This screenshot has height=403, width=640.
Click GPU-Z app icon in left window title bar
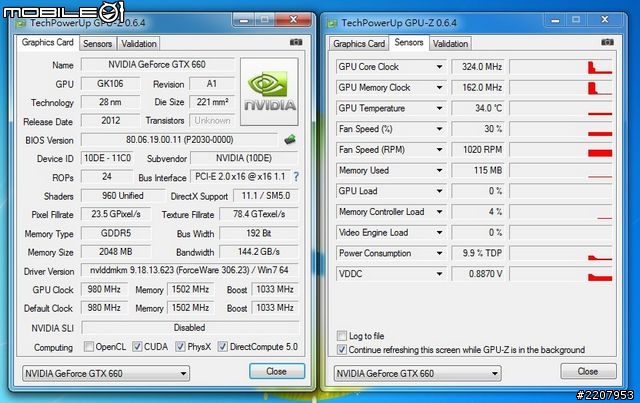(20, 23)
